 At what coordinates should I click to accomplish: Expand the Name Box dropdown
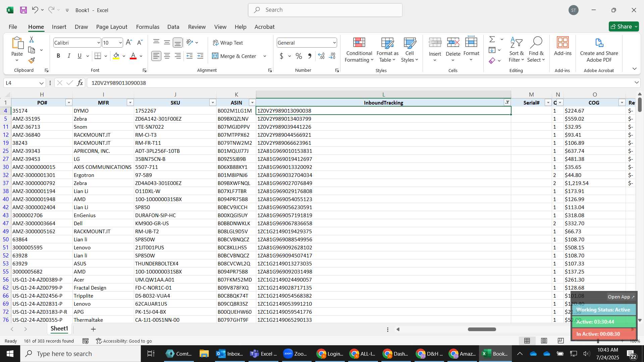click(41, 83)
